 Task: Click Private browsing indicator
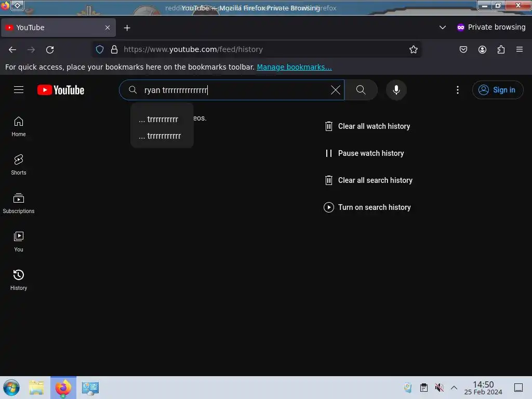point(491,27)
